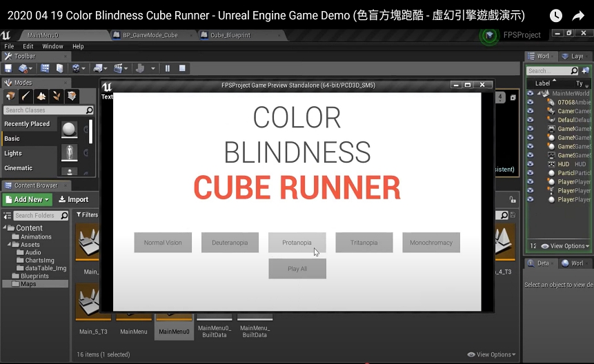Select the Geometry Editing mode icon
The height and width of the screenshot is (364, 594).
click(x=72, y=96)
